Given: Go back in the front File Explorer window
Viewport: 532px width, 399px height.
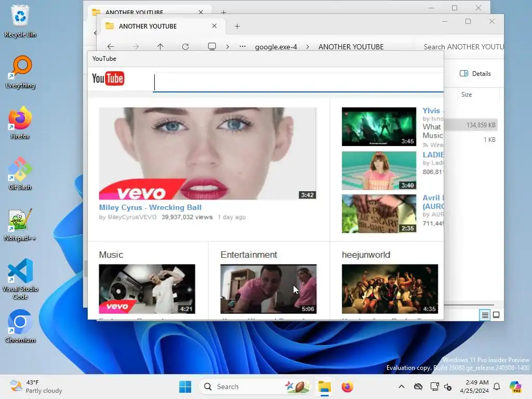Looking at the screenshot, I should point(111,46).
